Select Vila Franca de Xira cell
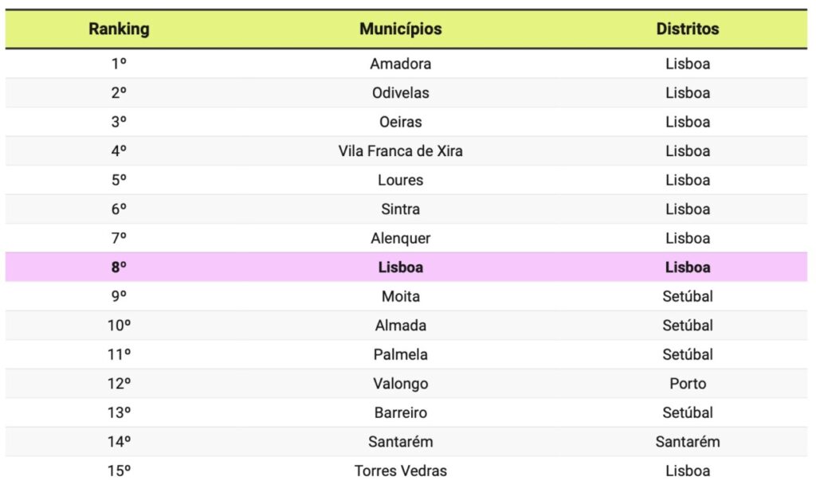The image size is (816, 504). (400, 150)
